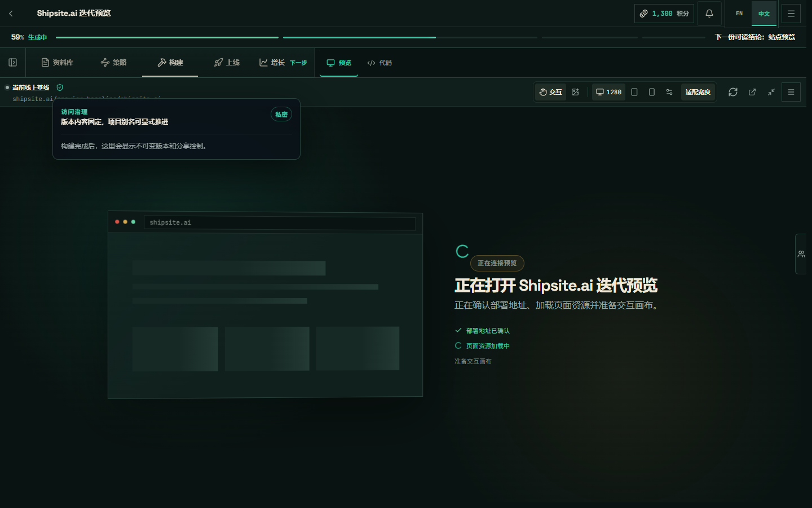The image size is (812, 508).
Task: Click the 适配宽度 fit-width button
Action: click(698, 92)
